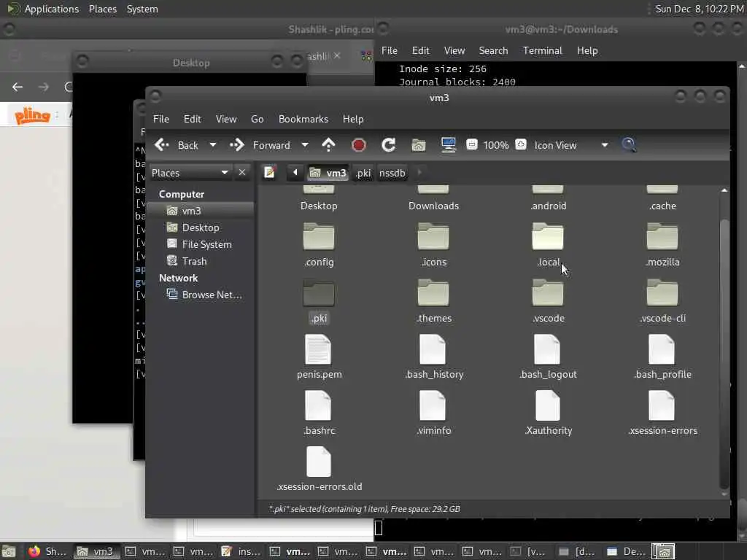Select the .xsession-errors file icon

click(x=662, y=405)
